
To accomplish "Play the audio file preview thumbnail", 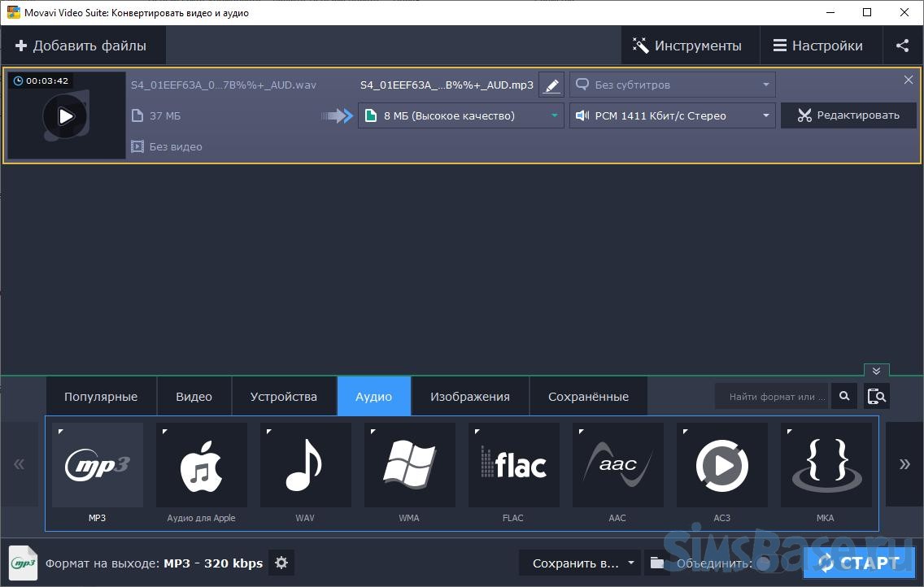I will click(66, 116).
